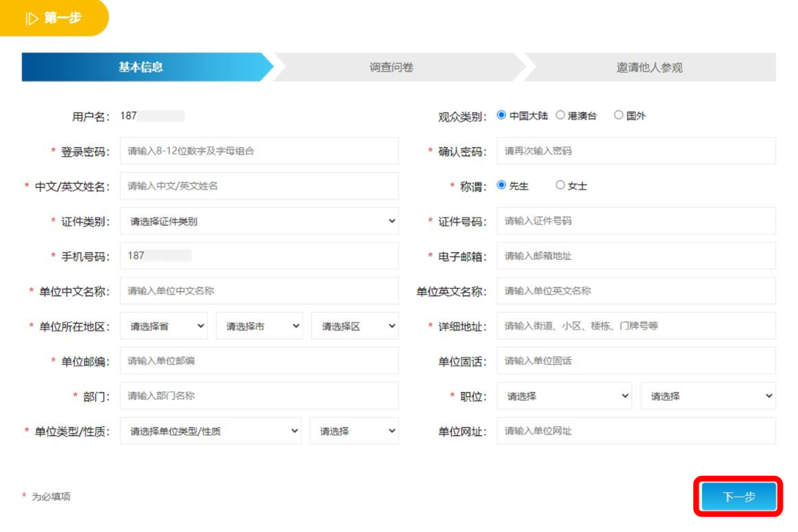Viewport: 798px width, 532px height.
Task: Open the first 职位 dropdown
Action: [x=565, y=396]
